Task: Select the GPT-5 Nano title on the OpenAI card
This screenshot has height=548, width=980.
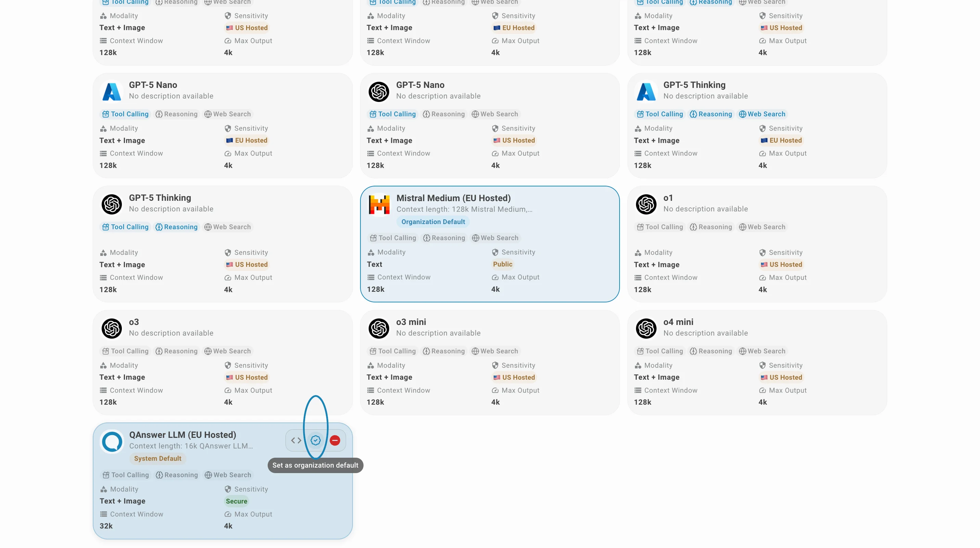Action: (420, 85)
